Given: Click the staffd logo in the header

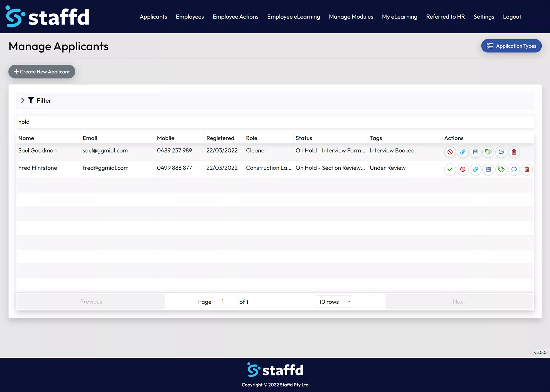Looking at the screenshot, I should [47, 16].
